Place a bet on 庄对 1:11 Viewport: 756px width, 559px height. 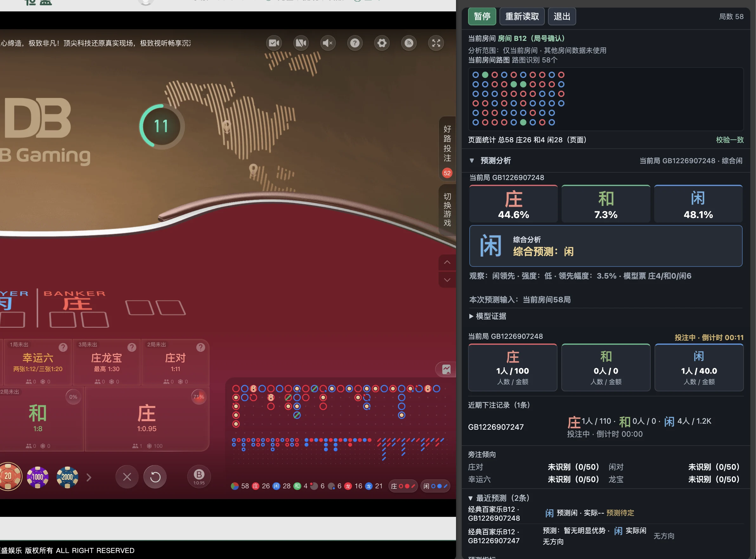click(175, 363)
